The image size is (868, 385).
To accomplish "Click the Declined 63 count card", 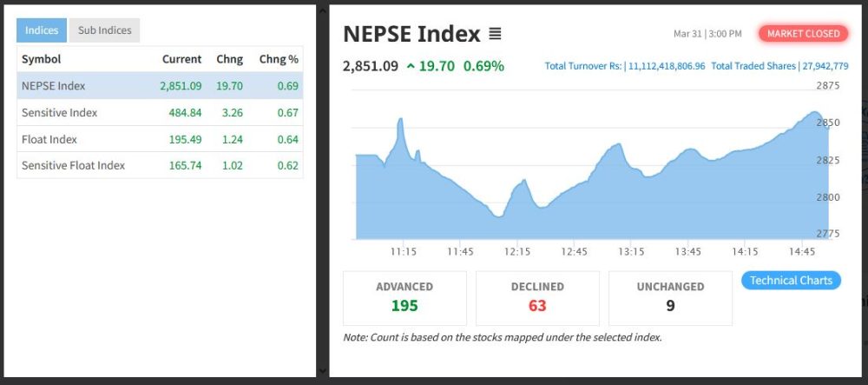I will pyautogui.click(x=537, y=297).
